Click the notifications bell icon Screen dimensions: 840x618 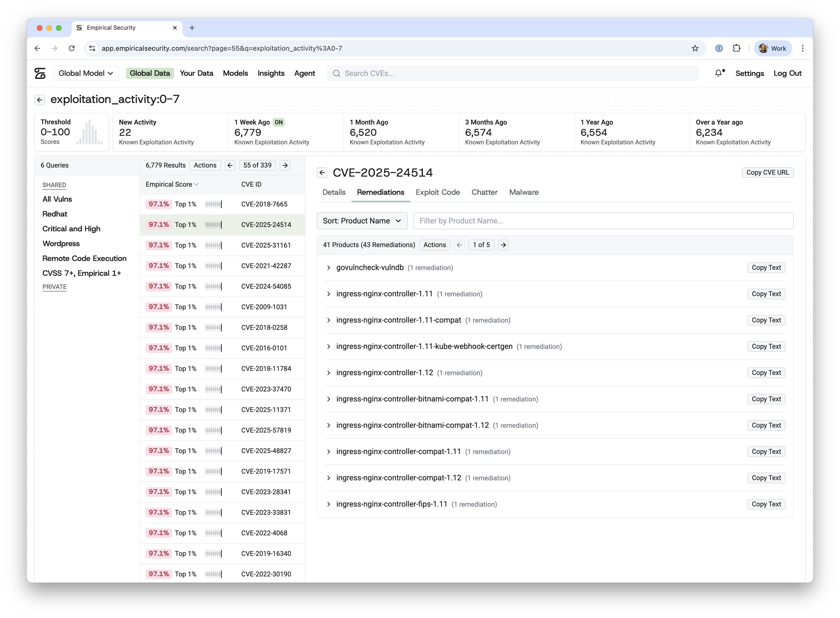point(718,73)
